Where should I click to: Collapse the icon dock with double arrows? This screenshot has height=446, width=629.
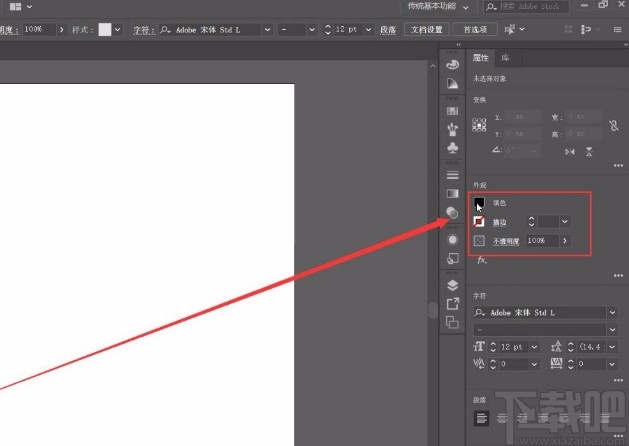pyautogui.click(x=458, y=45)
